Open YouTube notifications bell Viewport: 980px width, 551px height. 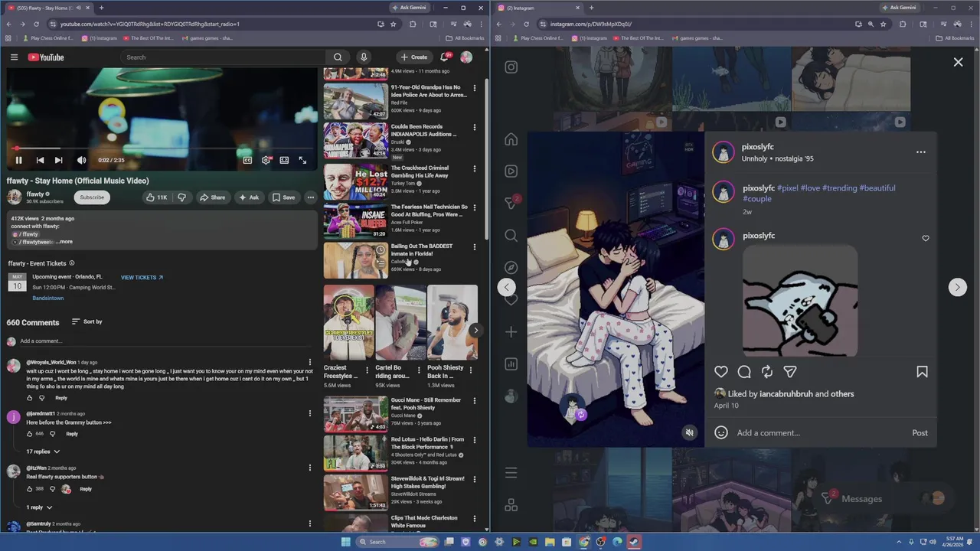(x=444, y=57)
